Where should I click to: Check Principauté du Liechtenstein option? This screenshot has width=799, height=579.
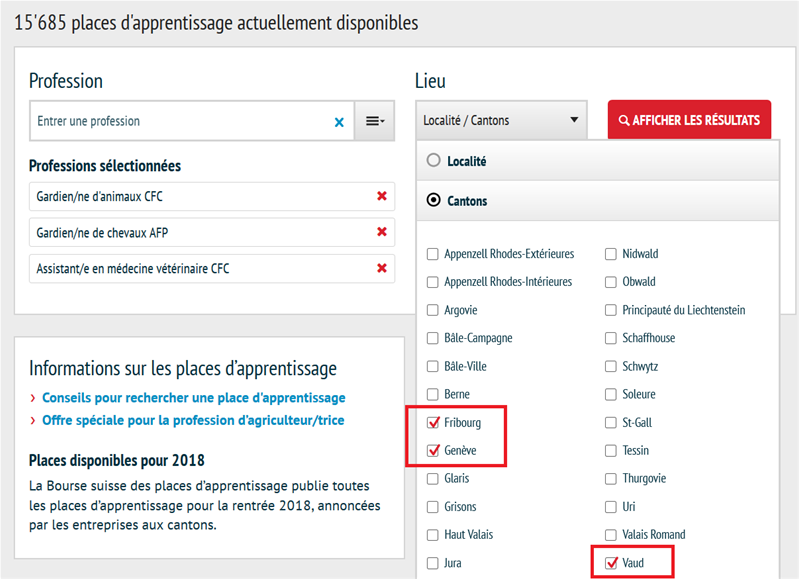612,310
